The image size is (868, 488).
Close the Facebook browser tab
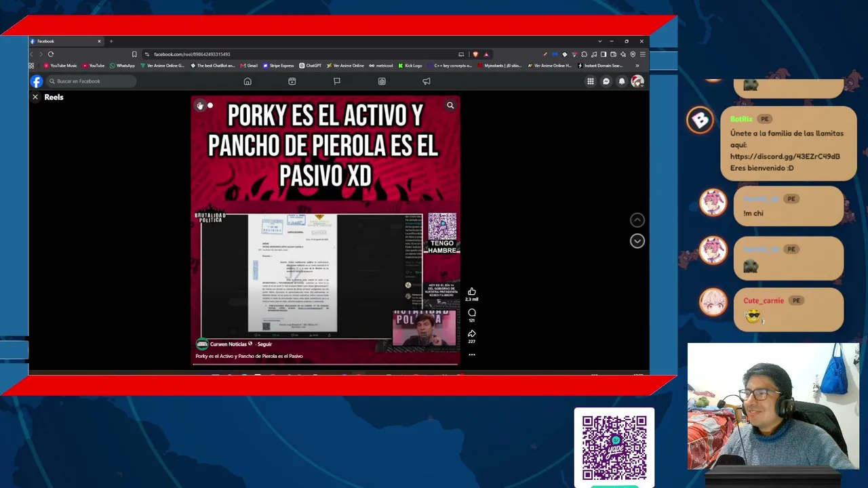tap(99, 41)
